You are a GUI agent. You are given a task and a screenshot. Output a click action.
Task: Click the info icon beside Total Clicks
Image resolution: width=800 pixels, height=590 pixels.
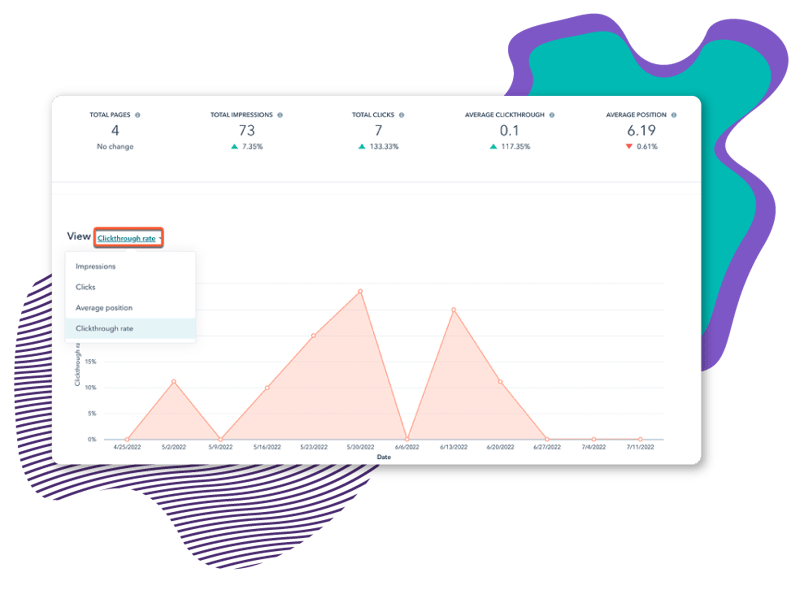click(x=402, y=115)
